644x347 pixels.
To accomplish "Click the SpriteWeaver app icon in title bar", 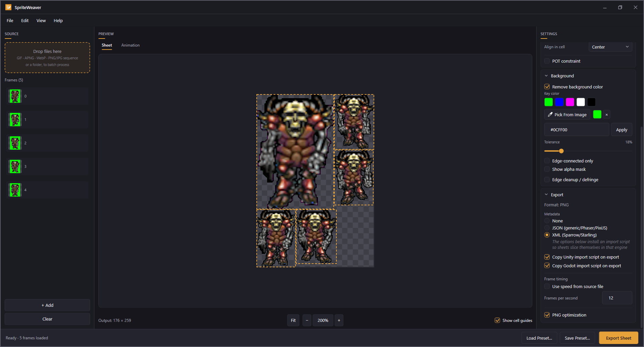I will pos(8,7).
